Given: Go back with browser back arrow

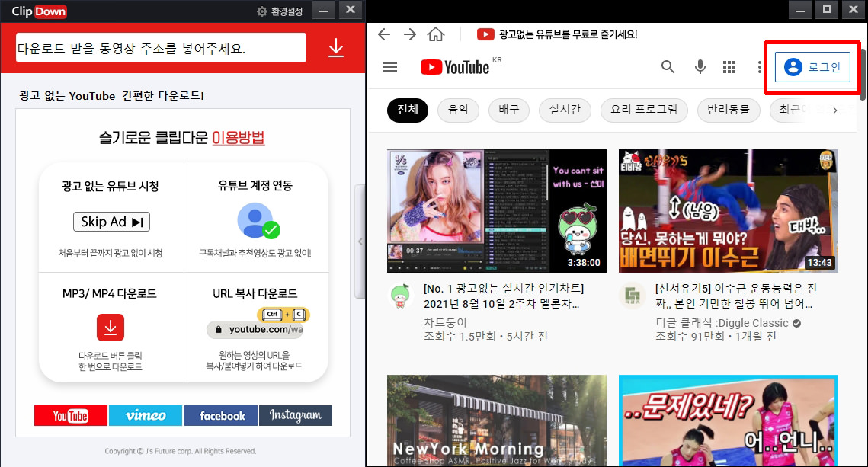Looking at the screenshot, I should tap(384, 34).
